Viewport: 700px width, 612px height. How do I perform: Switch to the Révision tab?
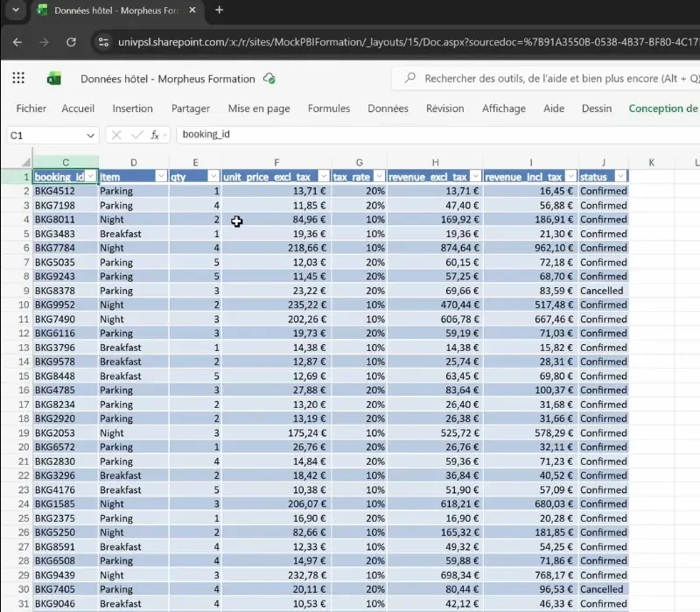[445, 109]
